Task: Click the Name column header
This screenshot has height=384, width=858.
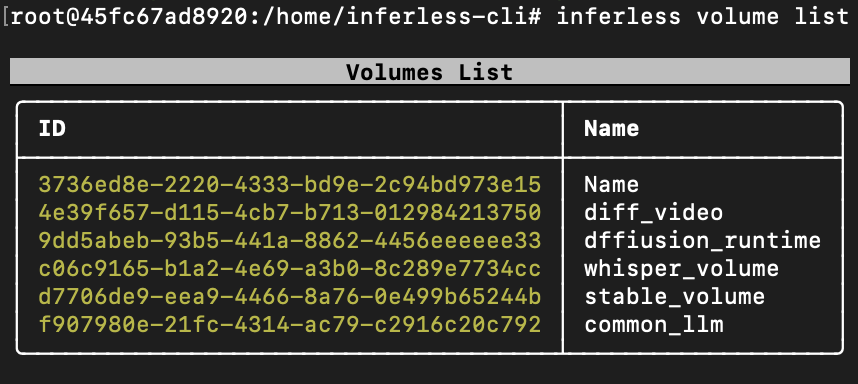Action: pyautogui.click(x=611, y=129)
